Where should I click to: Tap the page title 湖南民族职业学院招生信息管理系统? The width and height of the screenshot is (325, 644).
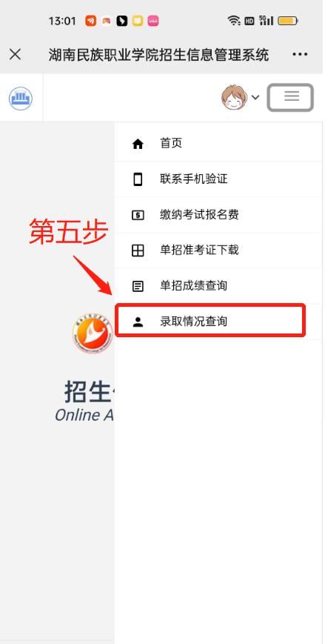159,54
